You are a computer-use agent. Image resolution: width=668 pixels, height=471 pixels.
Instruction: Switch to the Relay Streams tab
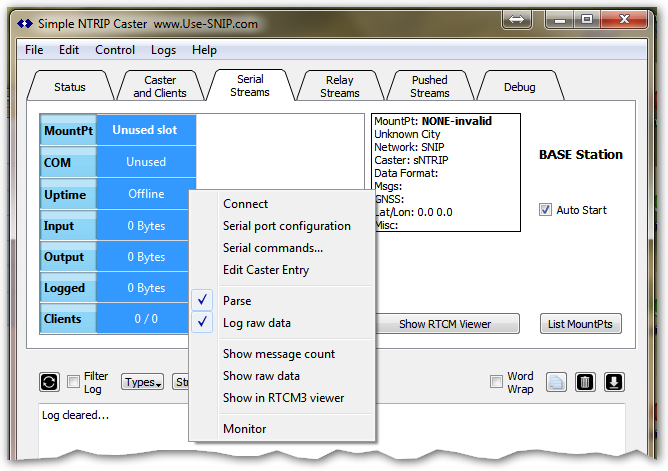coord(339,86)
